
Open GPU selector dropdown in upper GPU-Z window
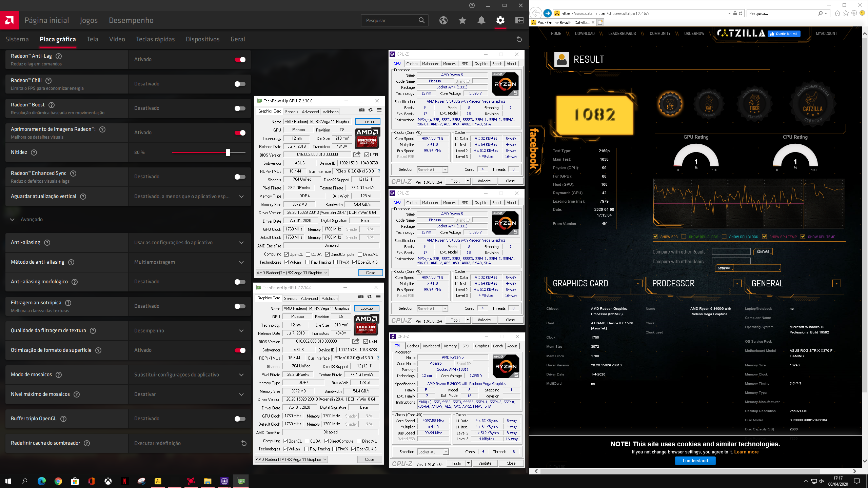[292, 272]
